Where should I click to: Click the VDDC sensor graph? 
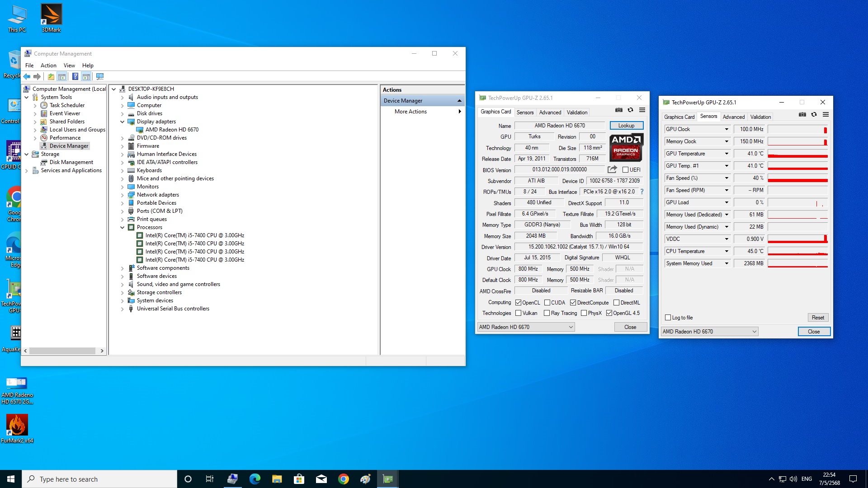point(797,239)
